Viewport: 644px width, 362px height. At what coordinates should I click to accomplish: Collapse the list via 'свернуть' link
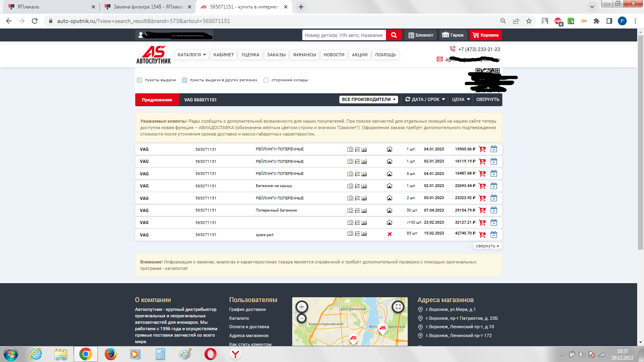[x=487, y=246]
